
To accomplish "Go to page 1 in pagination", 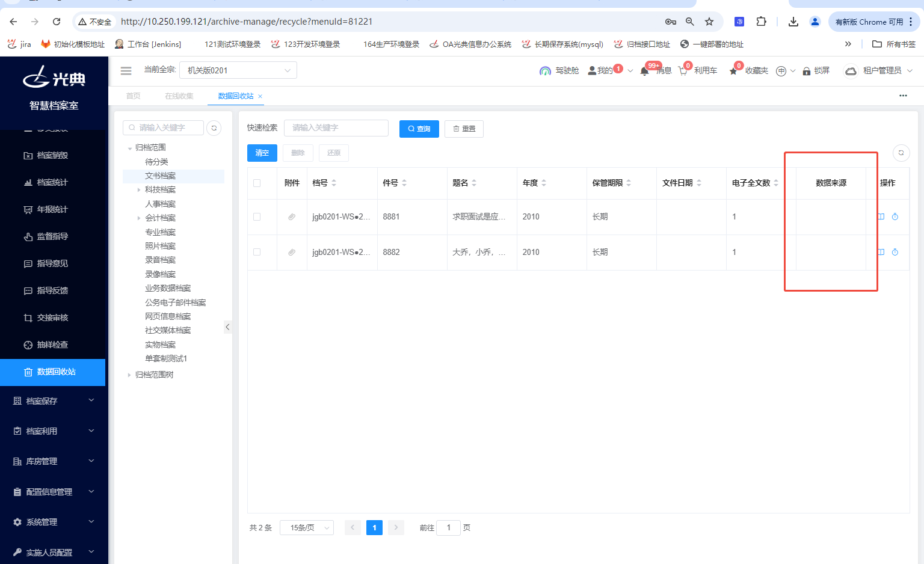I will [x=374, y=528].
